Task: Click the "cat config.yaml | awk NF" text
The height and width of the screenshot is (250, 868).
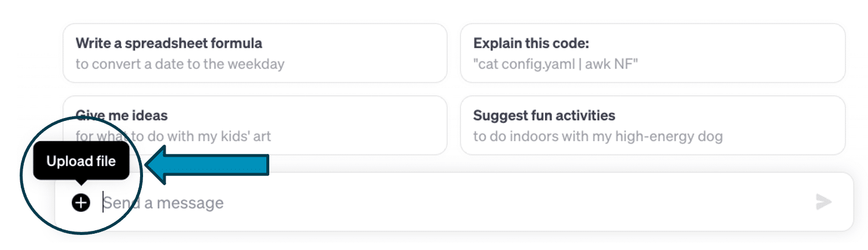Action: coord(555,64)
